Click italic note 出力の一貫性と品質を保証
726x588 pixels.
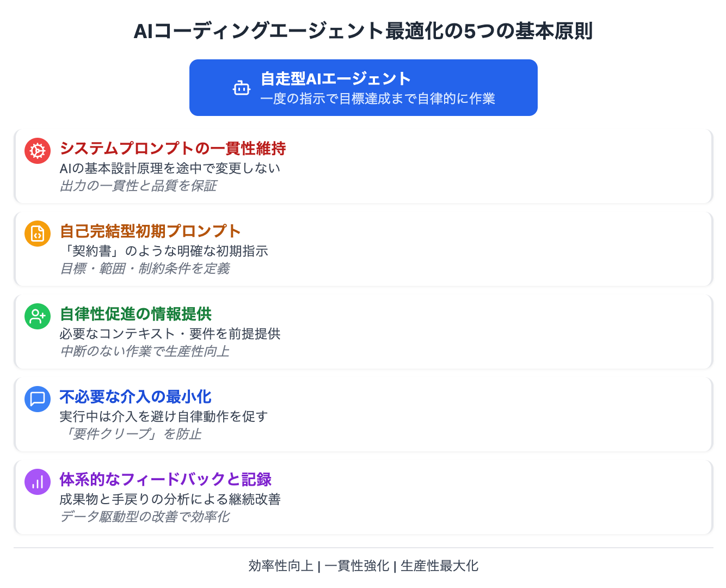click(x=138, y=186)
